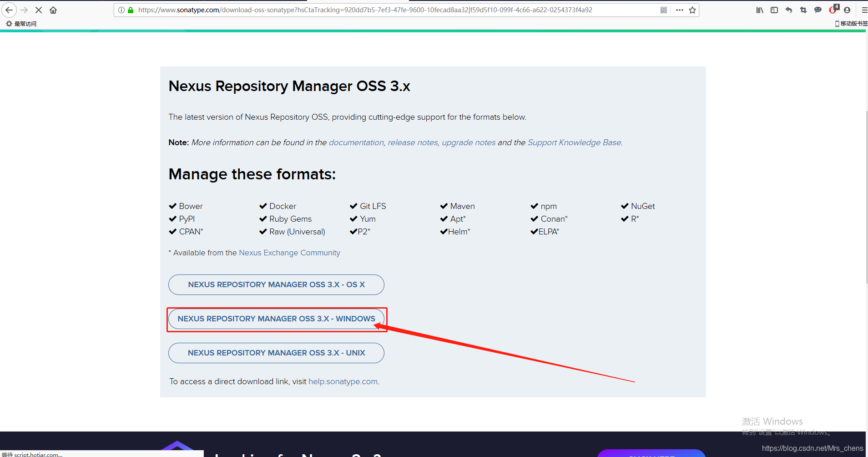Viewport: 868px width, 457px height.
Task: Click the Conan* format entry
Action: pos(549,219)
